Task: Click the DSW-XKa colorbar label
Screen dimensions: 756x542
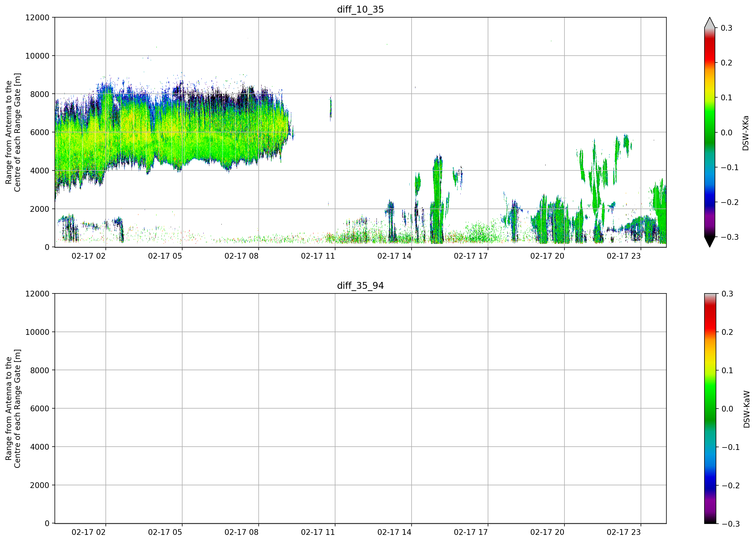Action: [x=746, y=133]
